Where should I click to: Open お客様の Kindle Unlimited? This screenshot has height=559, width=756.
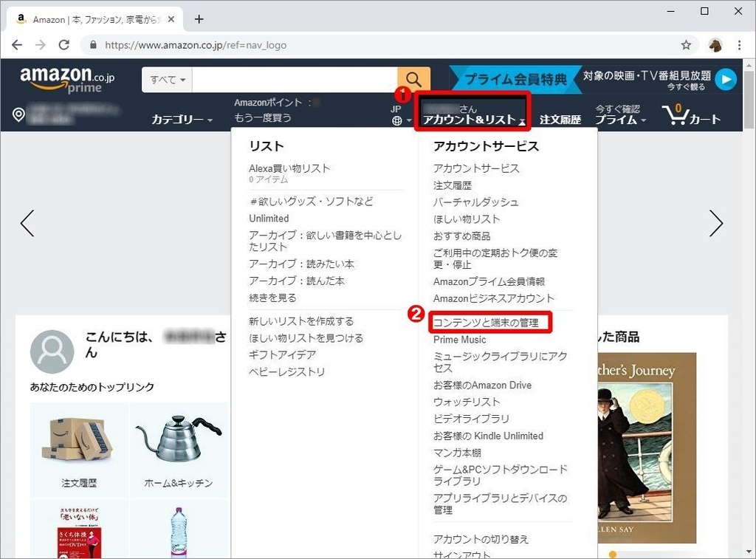tap(488, 436)
